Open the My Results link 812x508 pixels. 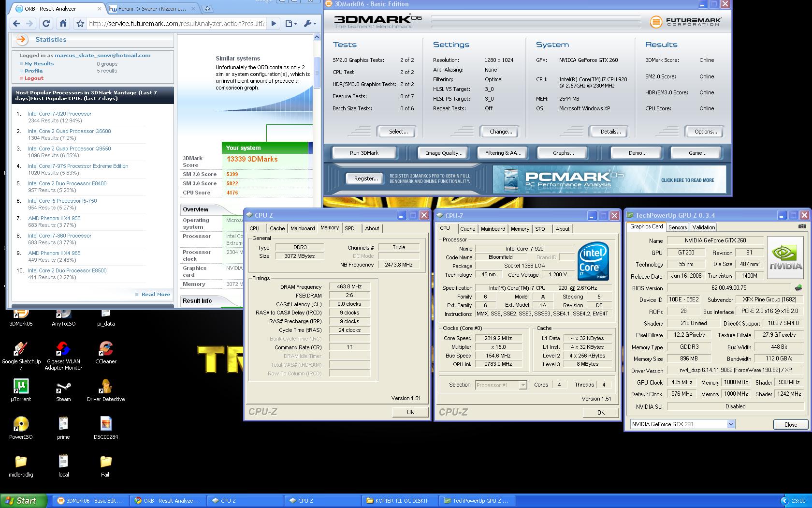39,63
